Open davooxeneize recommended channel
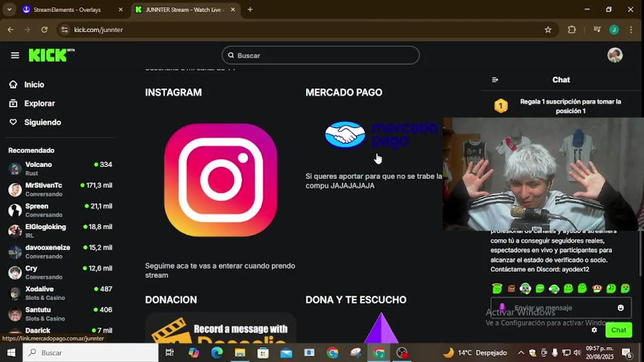644x362 pixels. (60, 251)
